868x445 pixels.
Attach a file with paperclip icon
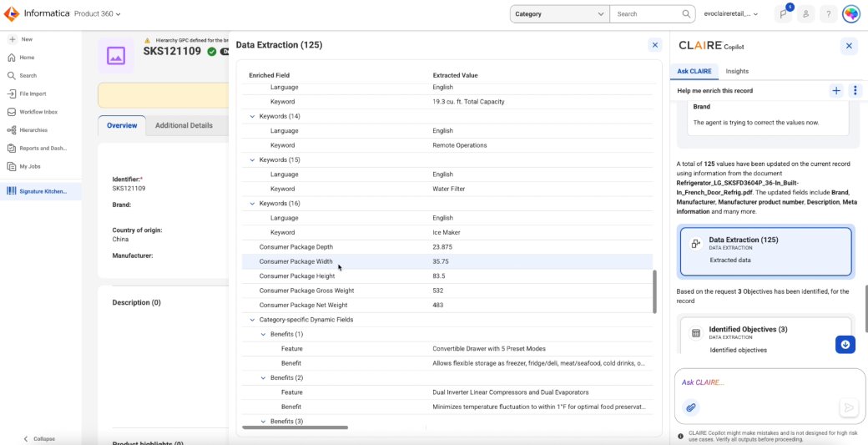point(690,408)
